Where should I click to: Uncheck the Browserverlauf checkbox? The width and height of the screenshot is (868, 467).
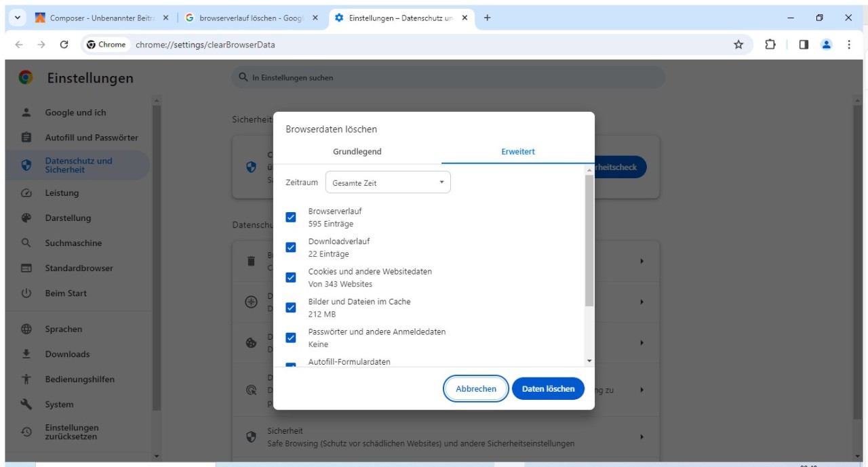point(291,218)
